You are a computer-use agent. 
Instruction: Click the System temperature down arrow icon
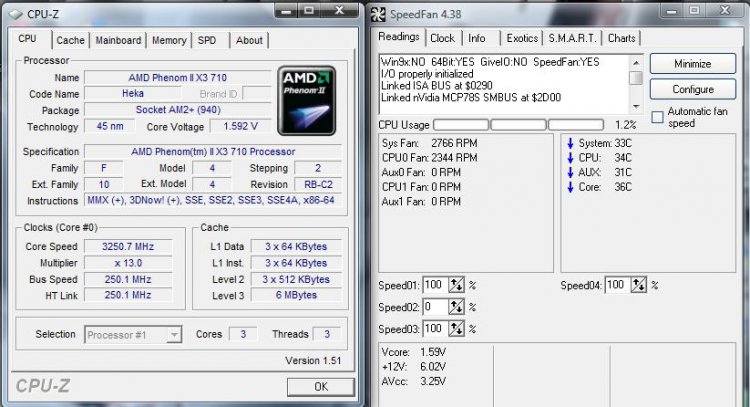point(570,143)
